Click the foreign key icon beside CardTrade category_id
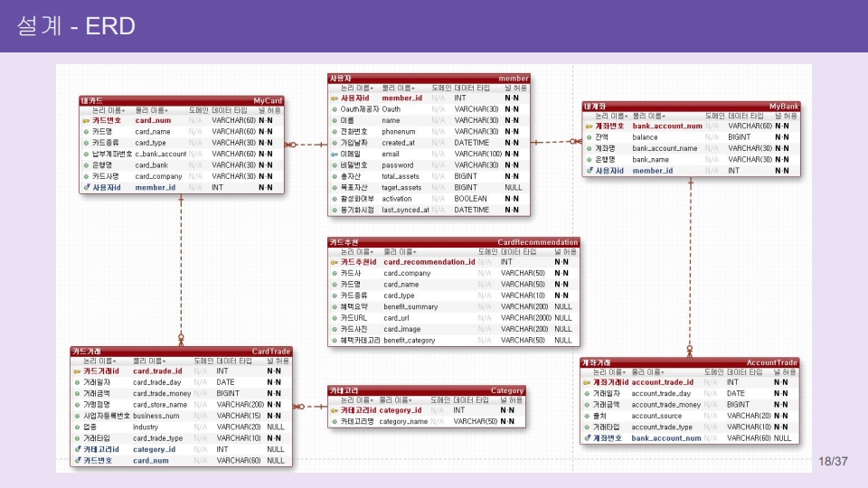 (78, 449)
